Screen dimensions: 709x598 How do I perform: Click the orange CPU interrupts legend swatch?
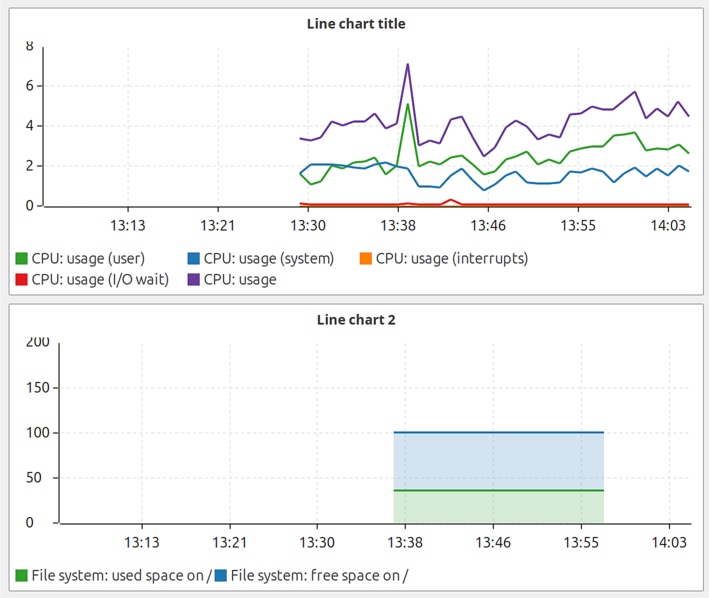click(x=365, y=259)
